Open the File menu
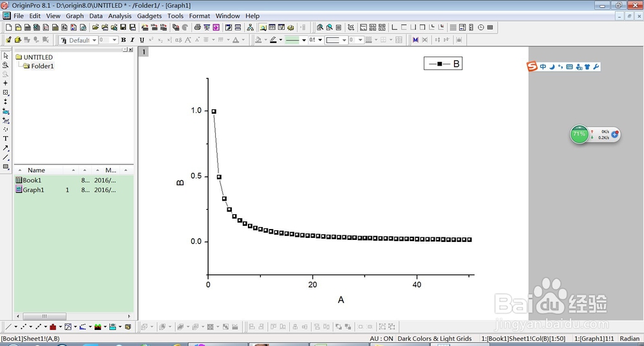The width and height of the screenshot is (644, 346). tap(19, 15)
